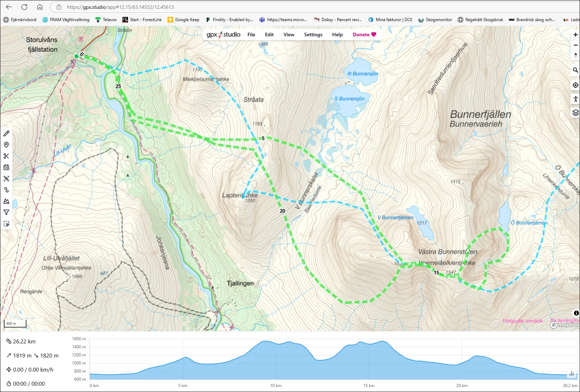Open the Settings menu
The width and height of the screenshot is (580, 392).
click(313, 35)
